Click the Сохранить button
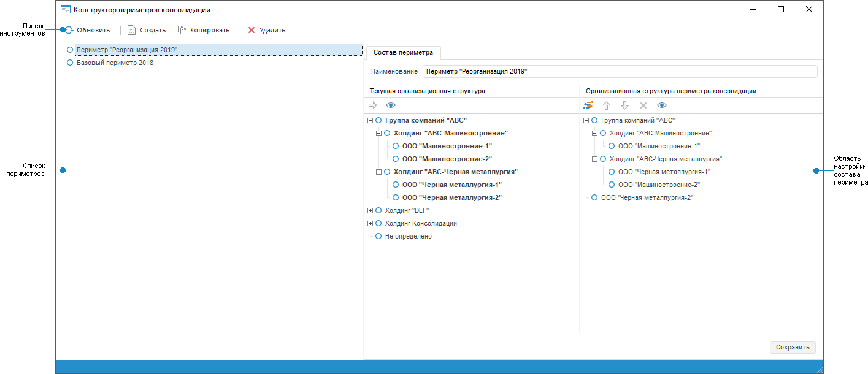 (793, 347)
